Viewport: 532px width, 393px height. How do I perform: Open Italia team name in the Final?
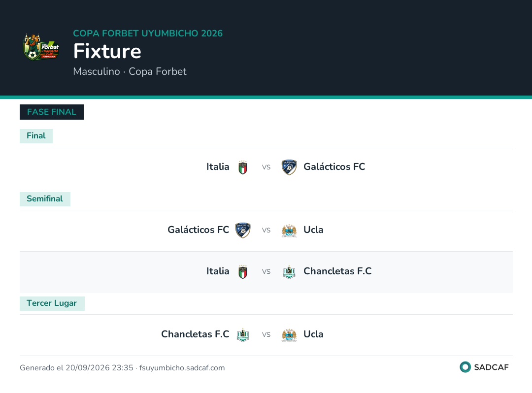coord(218,167)
